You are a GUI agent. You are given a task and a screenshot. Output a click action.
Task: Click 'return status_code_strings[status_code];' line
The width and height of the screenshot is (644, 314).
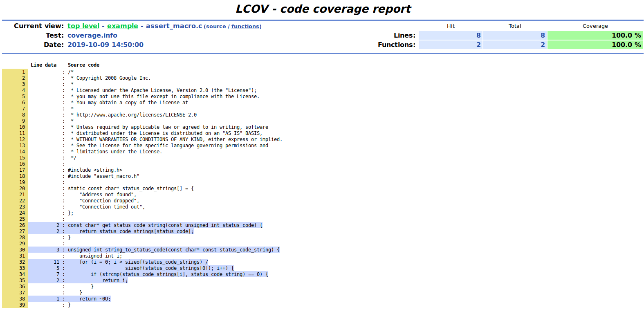coord(137,231)
